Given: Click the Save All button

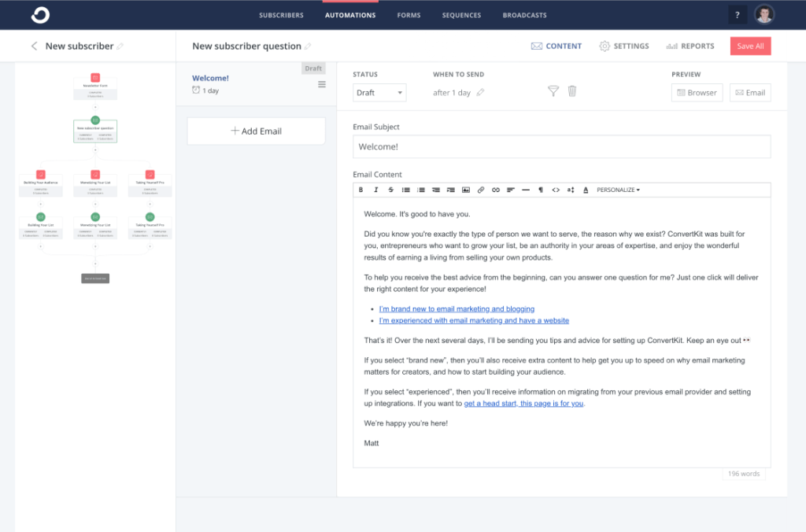Looking at the screenshot, I should (x=750, y=46).
